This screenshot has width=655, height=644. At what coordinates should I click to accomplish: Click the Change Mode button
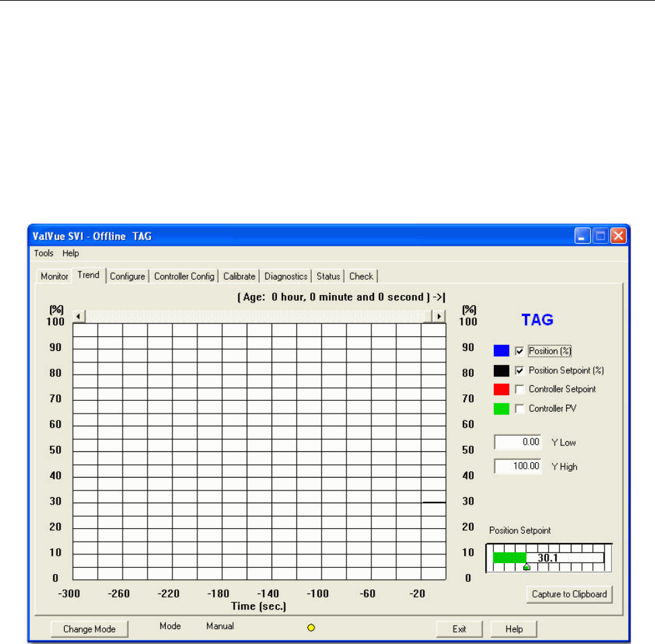(x=90, y=629)
